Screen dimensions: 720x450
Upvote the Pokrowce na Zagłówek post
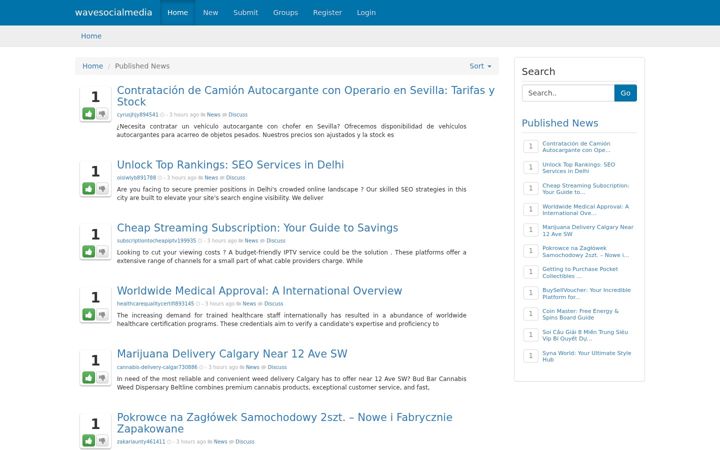(x=89, y=440)
